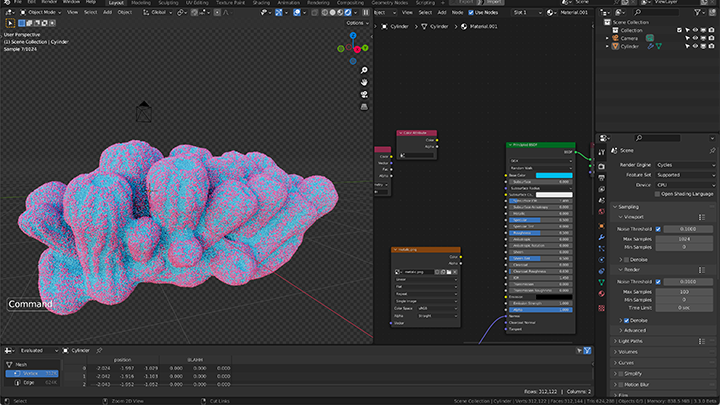This screenshot has height=405, width=720.
Task: Select Vertex domain in spreadsheet
Action: click(32, 374)
